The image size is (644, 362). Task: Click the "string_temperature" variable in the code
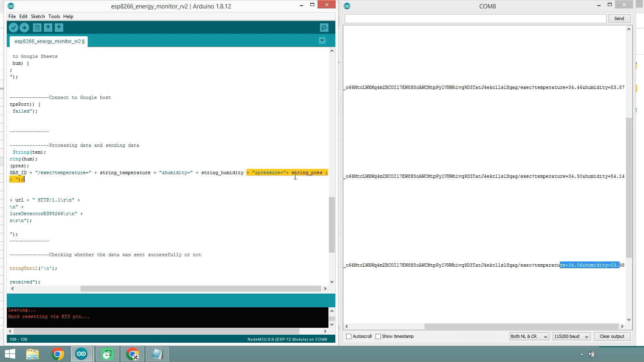click(125, 173)
